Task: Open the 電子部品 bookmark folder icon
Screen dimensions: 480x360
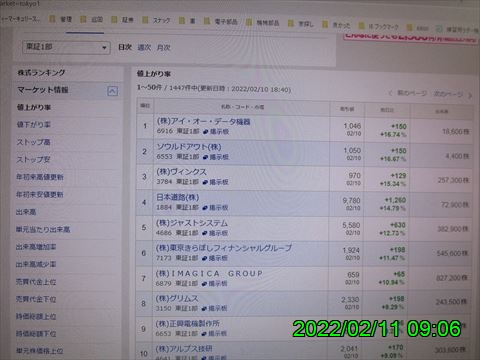Action: coord(207,21)
